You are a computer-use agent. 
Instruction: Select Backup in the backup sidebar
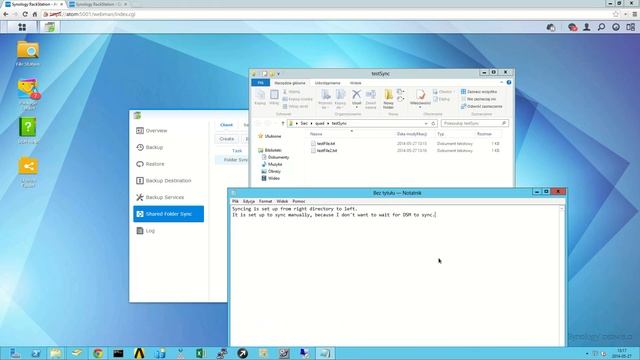pos(168,147)
